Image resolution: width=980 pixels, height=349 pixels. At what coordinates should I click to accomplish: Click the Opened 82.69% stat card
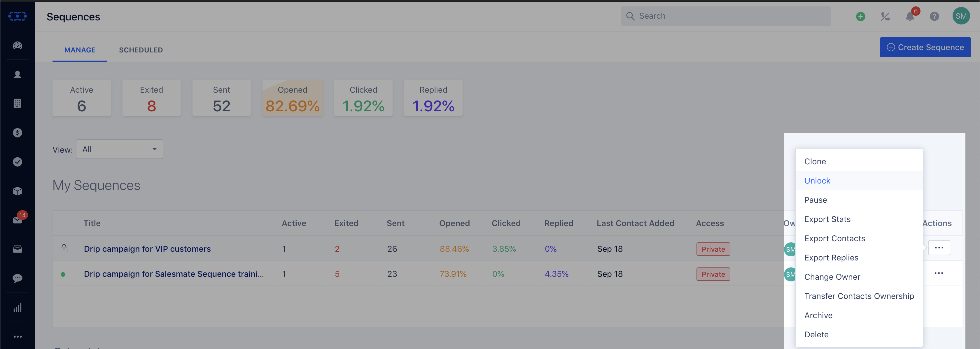click(x=292, y=98)
